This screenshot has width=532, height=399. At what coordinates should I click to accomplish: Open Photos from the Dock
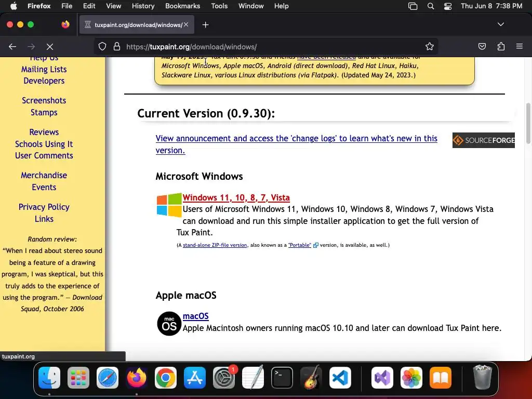(x=411, y=378)
